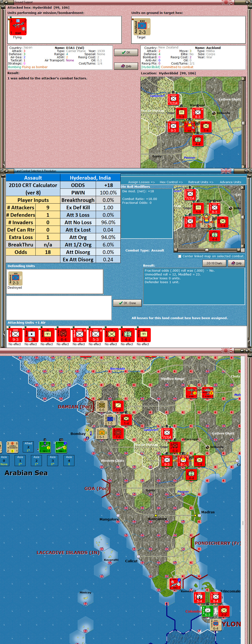Select 1st Mot 6-4 attacking unit
Image resolution: width=252 pixels, height=644 pixels.
pyautogui.click(x=63, y=335)
